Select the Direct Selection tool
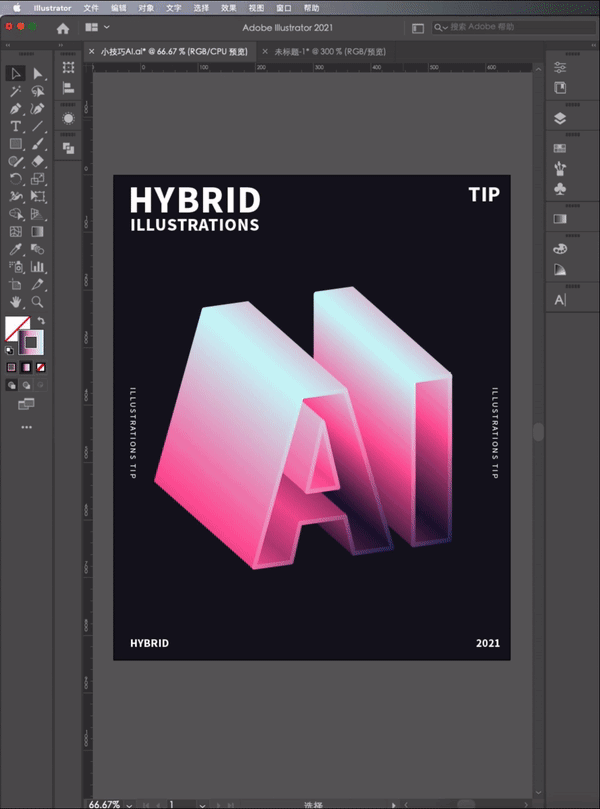This screenshot has height=809, width=600. (x=37, y=73)
